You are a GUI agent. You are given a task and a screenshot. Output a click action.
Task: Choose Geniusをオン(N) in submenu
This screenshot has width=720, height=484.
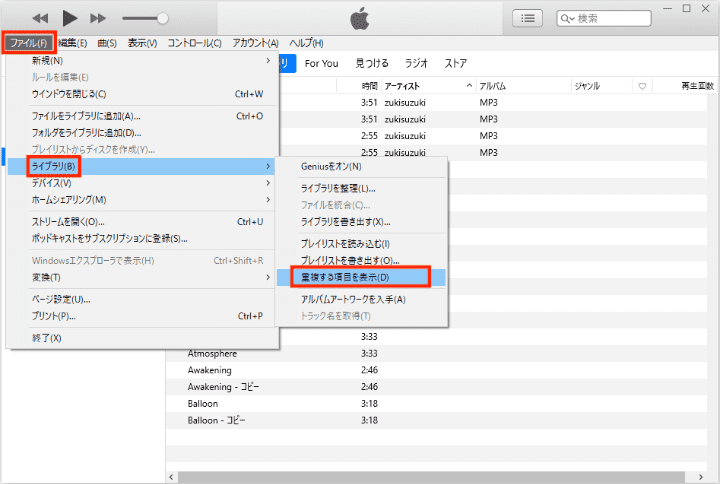click(361, 167)
